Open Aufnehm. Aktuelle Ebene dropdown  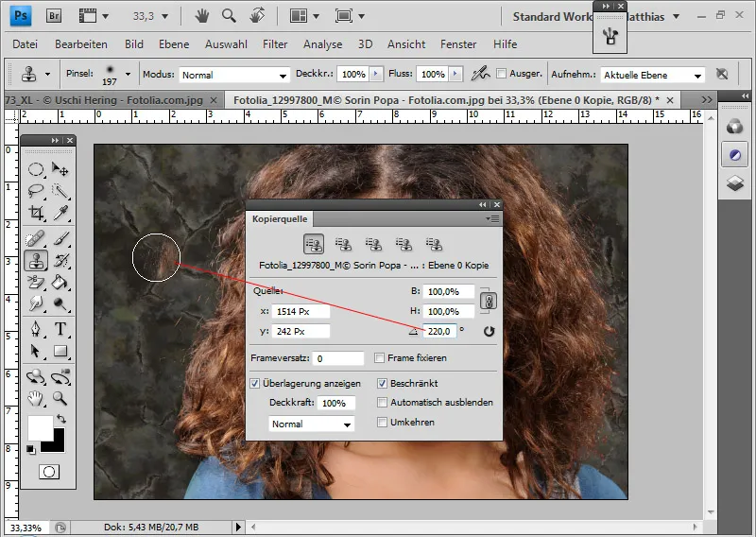[x=653, y=75]
